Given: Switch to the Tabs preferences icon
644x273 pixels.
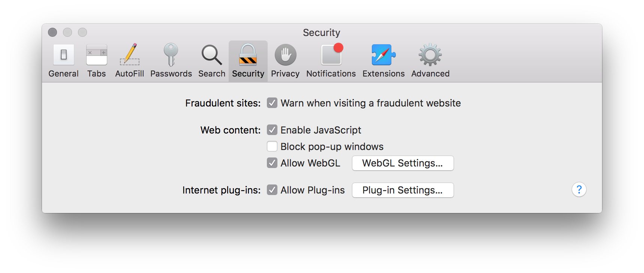Looking at the screenshot, I should [96, 55].
